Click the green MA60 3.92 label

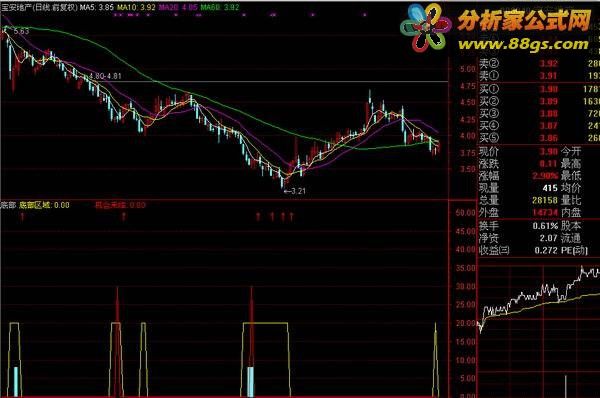220,7
